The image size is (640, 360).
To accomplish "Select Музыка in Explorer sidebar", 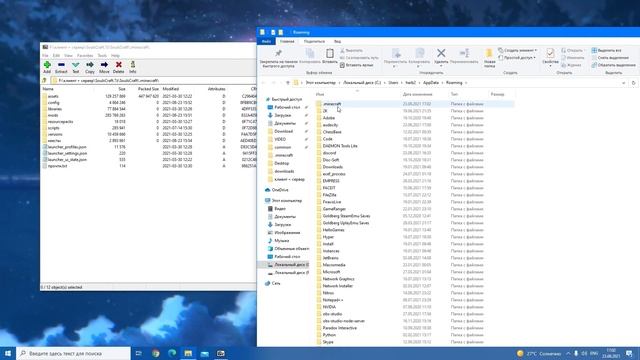I will click(x=278, y=240).
